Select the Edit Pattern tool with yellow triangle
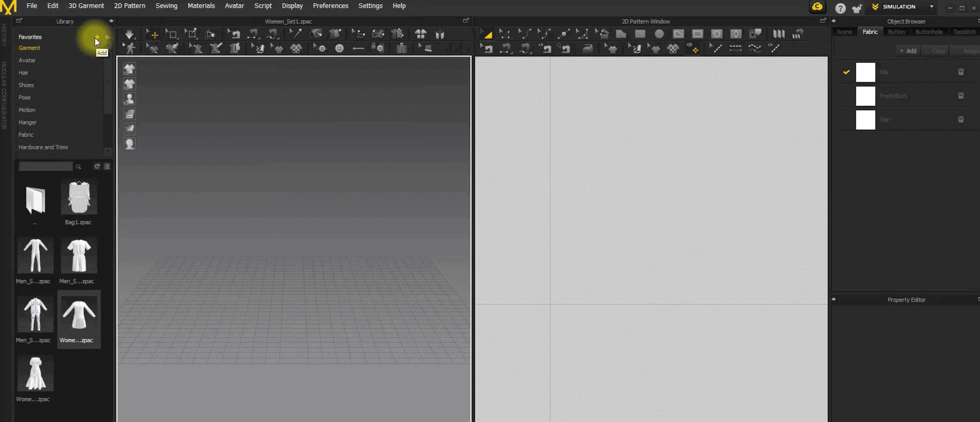This screenshot has height=422, width=980. point(486,34)
